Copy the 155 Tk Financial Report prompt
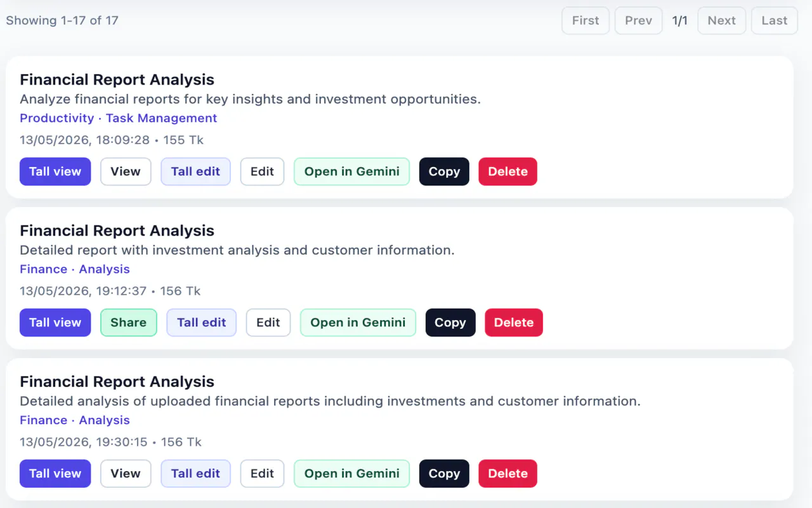812x508 pixels. tap(444, 171)
